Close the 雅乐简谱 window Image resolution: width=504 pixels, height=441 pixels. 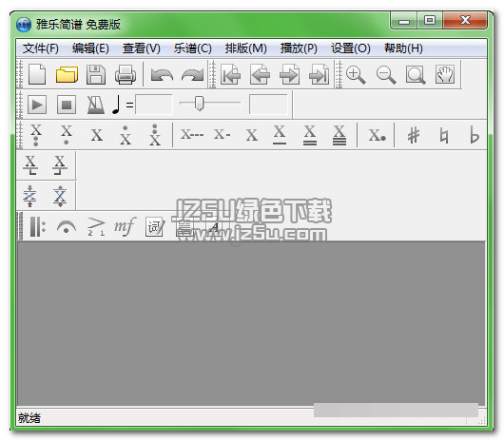click(465, 21)
